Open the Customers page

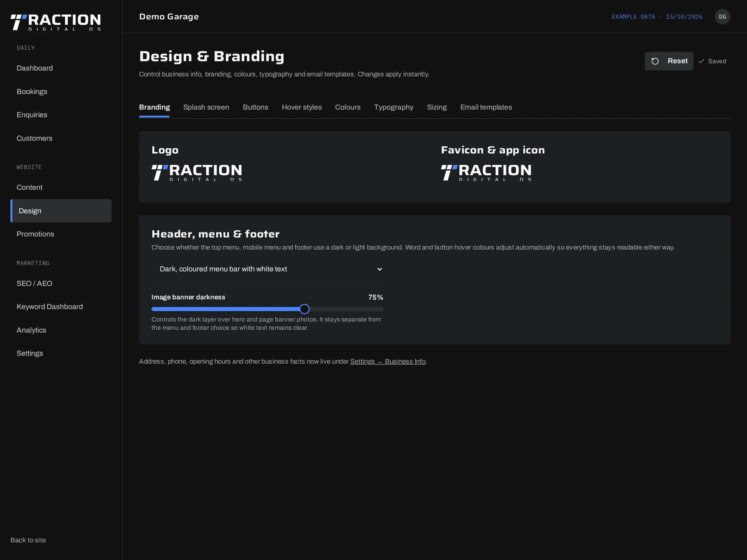click(61, 138)
